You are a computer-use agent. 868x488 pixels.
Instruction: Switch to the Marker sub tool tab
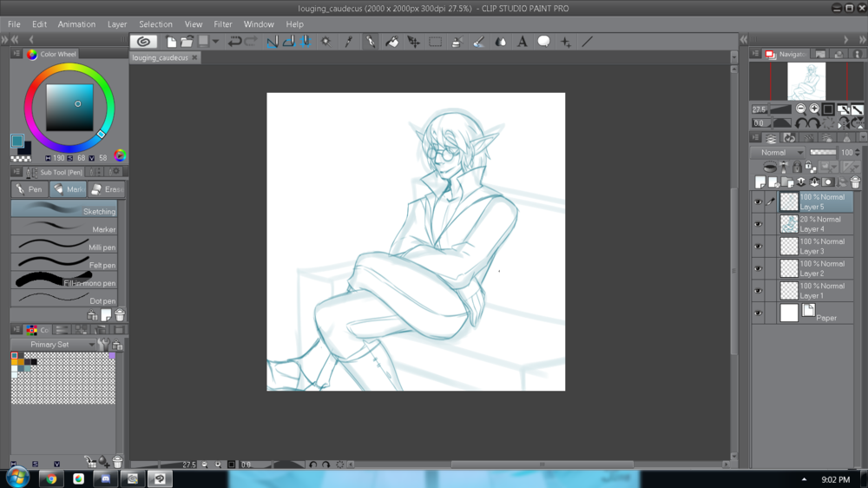pos(68,189)
